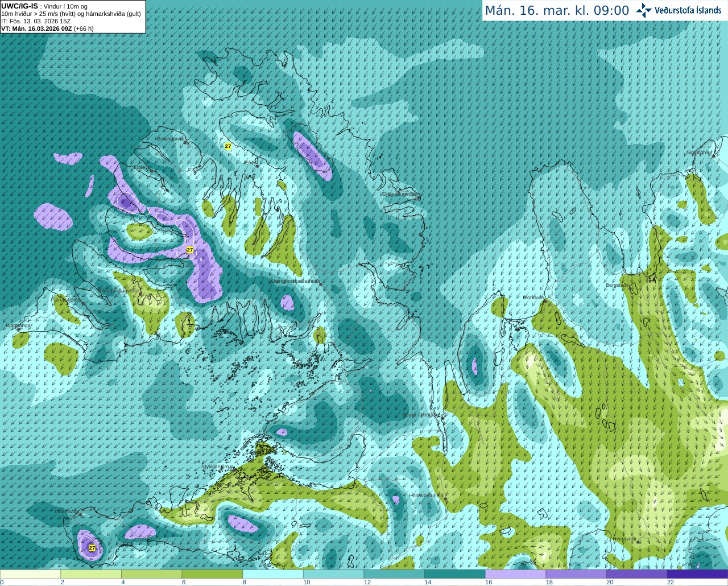Select the date heading Mán. 16. mar. kl. 09:00
Screen dimensions: 728x586
click(557, 10)
